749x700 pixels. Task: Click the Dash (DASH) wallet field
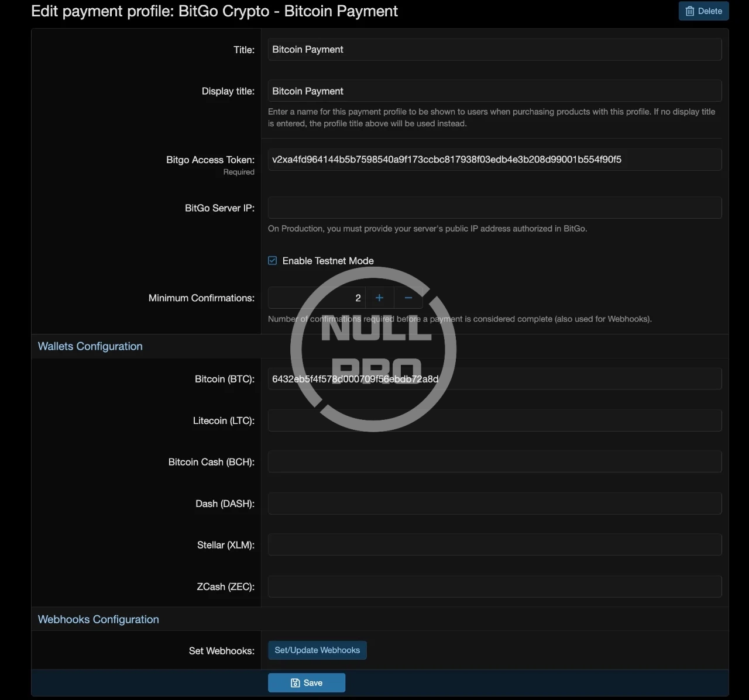(x=494, y=504)
